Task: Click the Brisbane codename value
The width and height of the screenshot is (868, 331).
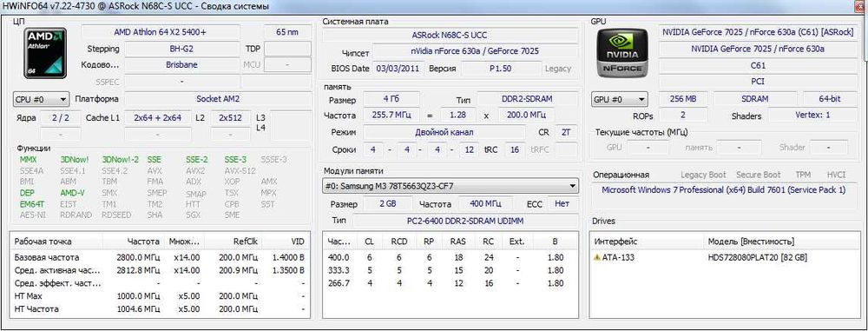Action: tap(181, 65)
